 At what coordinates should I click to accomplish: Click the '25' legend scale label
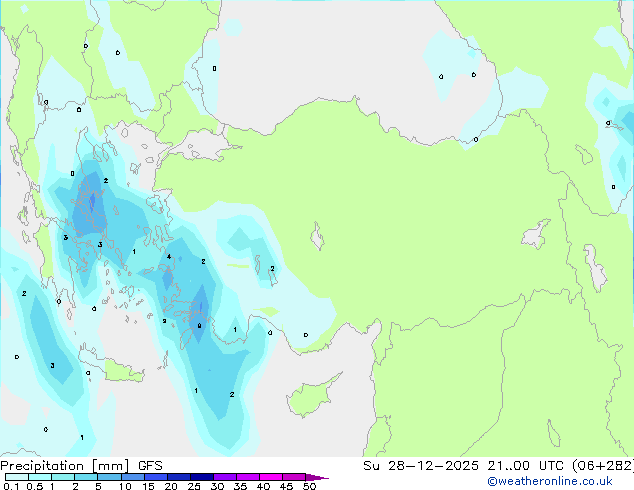click(194, 486)
